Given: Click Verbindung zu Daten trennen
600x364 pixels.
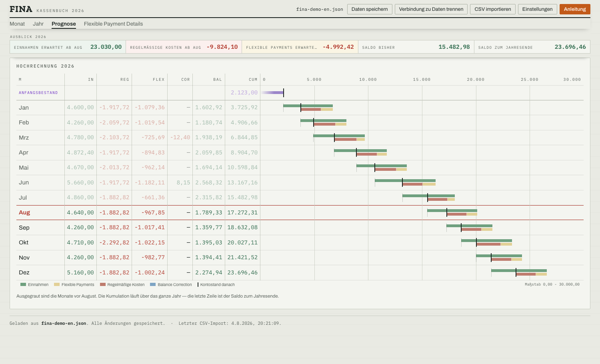Looking at the screenshot, I should click(x=431, y=9).
